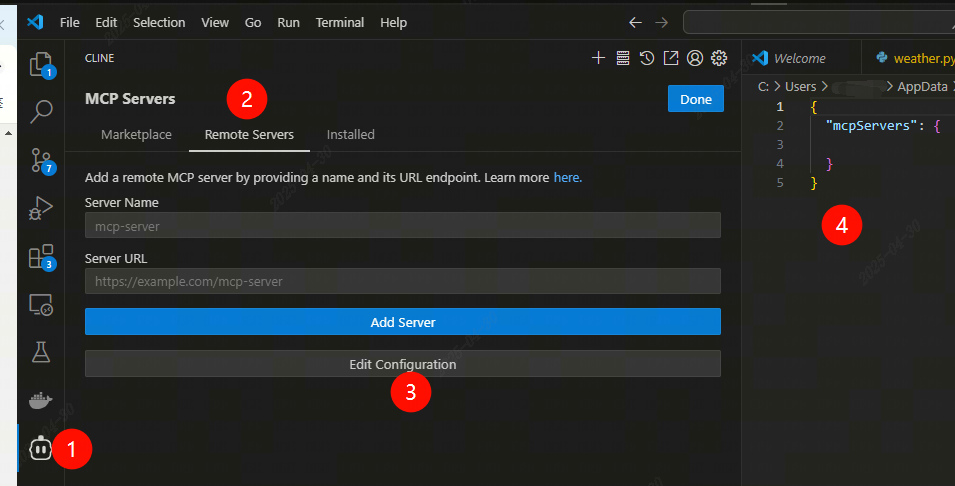Open Cline settings gear icon

point(719,58)
